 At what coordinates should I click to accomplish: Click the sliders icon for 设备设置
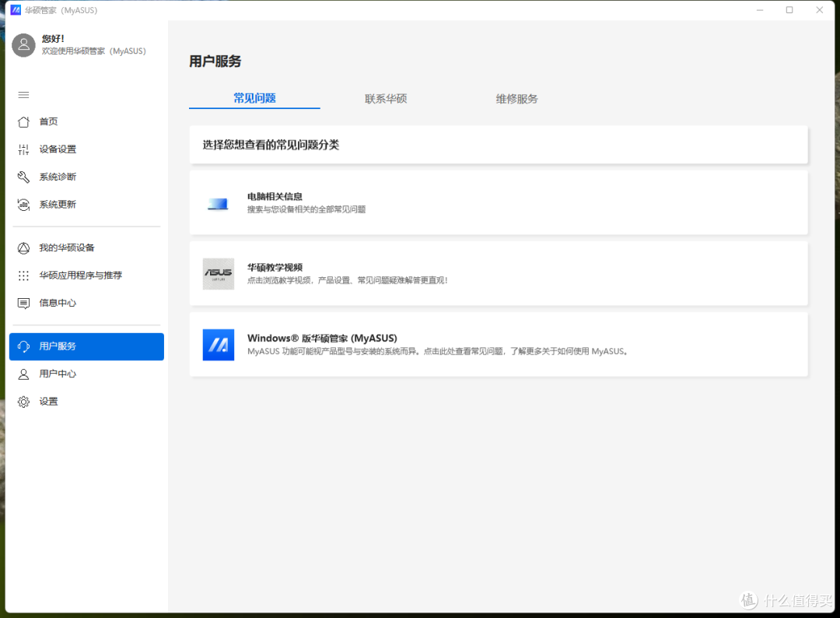point(23,149)
